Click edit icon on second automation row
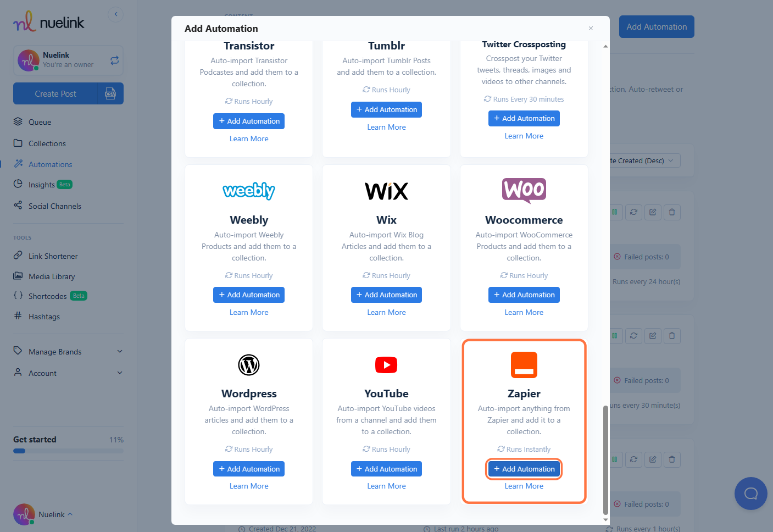 click(653, 336)
